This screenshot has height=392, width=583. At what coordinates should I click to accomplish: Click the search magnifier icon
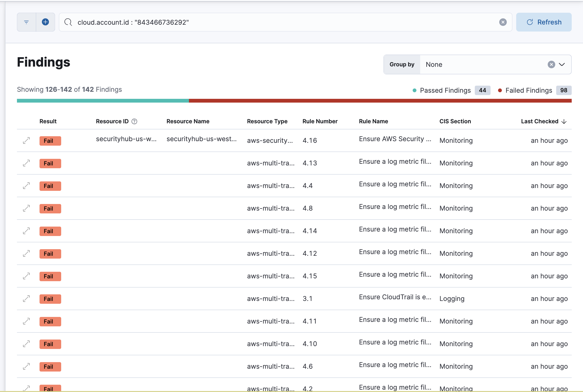pos(68,22)
